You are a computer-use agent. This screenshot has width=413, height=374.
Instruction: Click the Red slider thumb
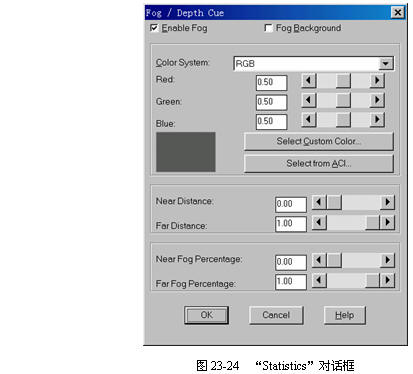click(x=343, y=80)
